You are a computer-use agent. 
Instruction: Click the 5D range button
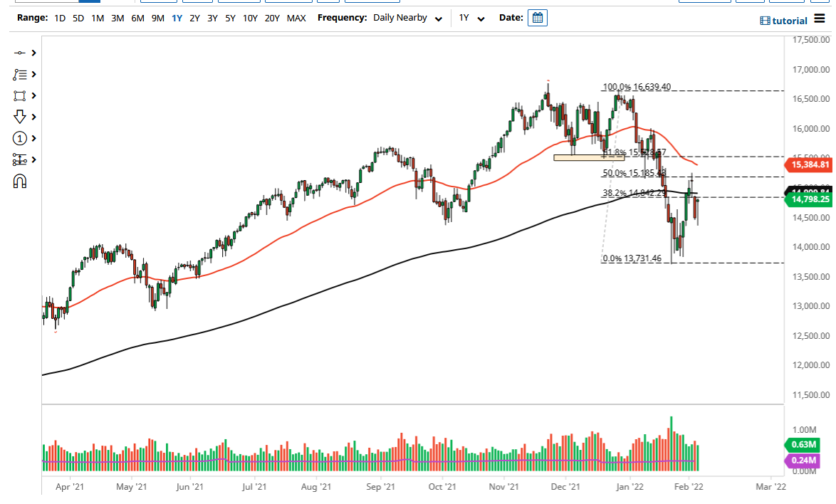(78, 18)
